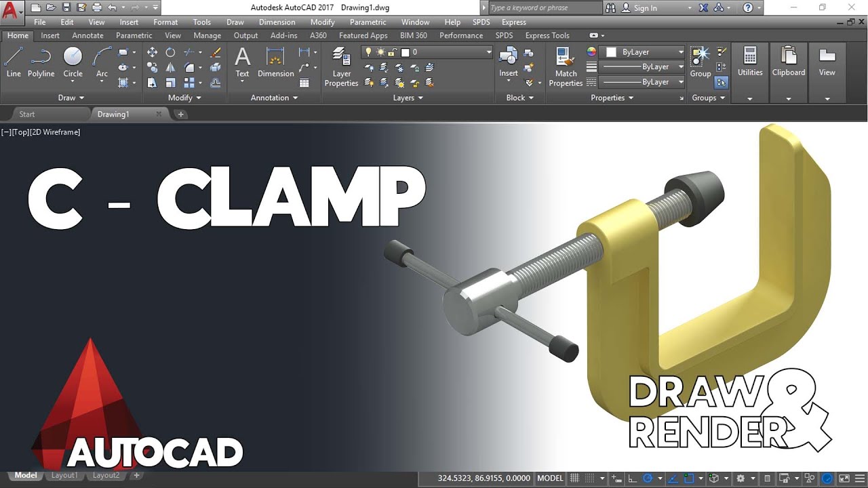Image resolution: width=868 pixels, height=488 pixels.
Task: Expand the Layers panel
Action: pyautogui.click(x=408, y=98)
